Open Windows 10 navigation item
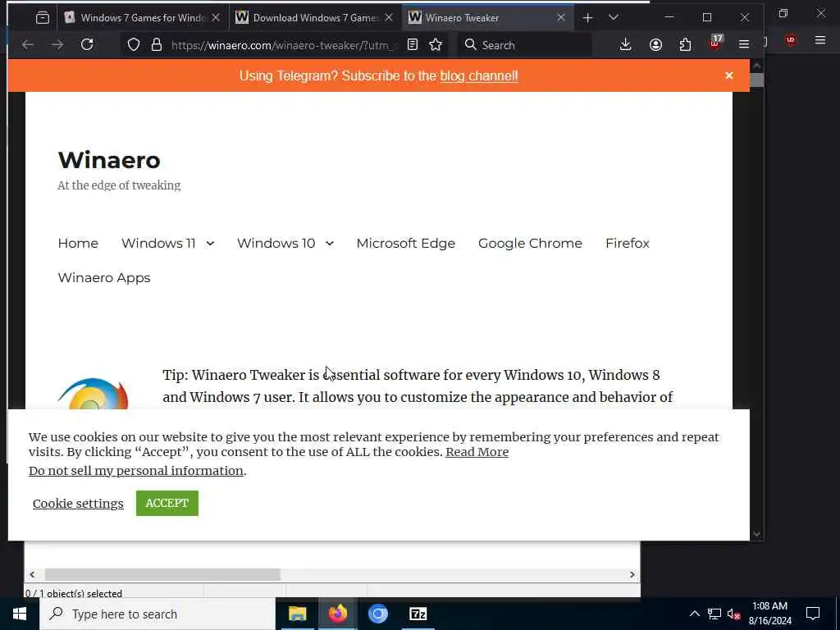Image resolution: width=840 pixels, height=630 pixels. [276, 243]
